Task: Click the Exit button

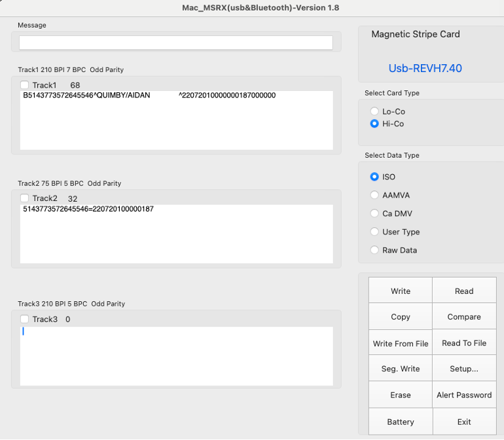Action: click(x=464, y=422)
